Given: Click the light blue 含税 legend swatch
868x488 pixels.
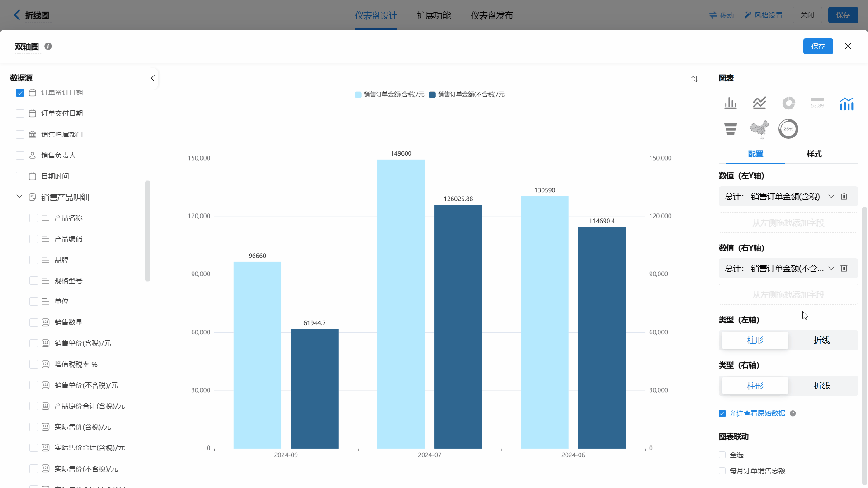Looking at the screenshot, I should point(358,95).
